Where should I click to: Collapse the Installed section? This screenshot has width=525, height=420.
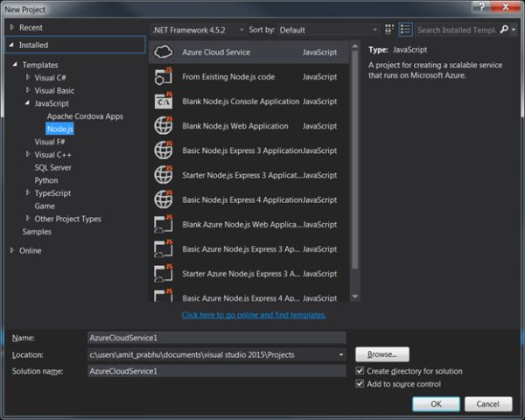pyautogui.click(x=11, y=45)
